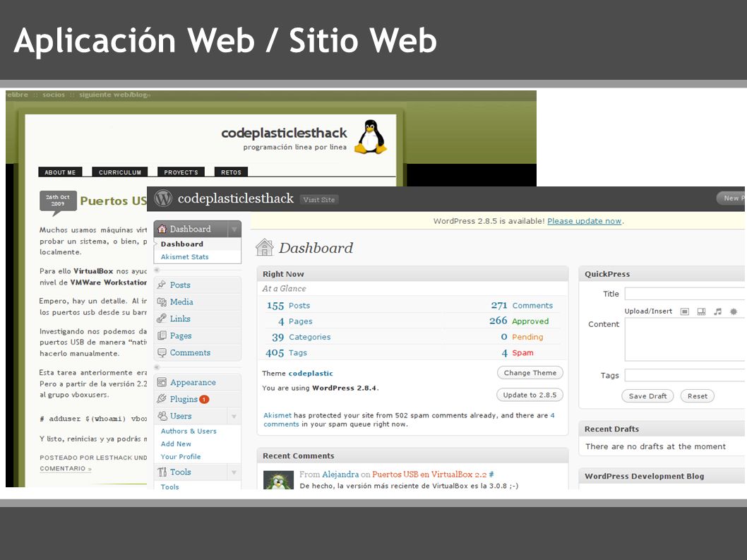
Task: Open the 0 Pending link
Action: 522,337
